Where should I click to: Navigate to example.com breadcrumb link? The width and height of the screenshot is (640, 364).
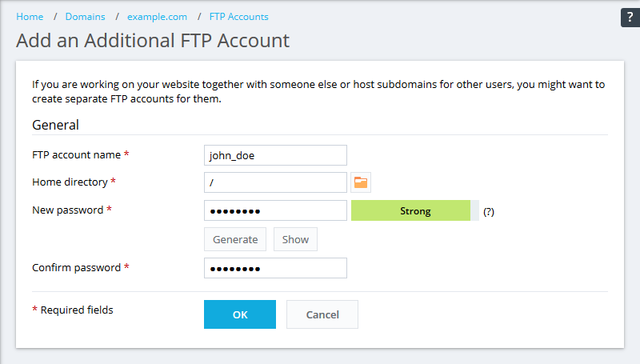click(x=157, y=17)
